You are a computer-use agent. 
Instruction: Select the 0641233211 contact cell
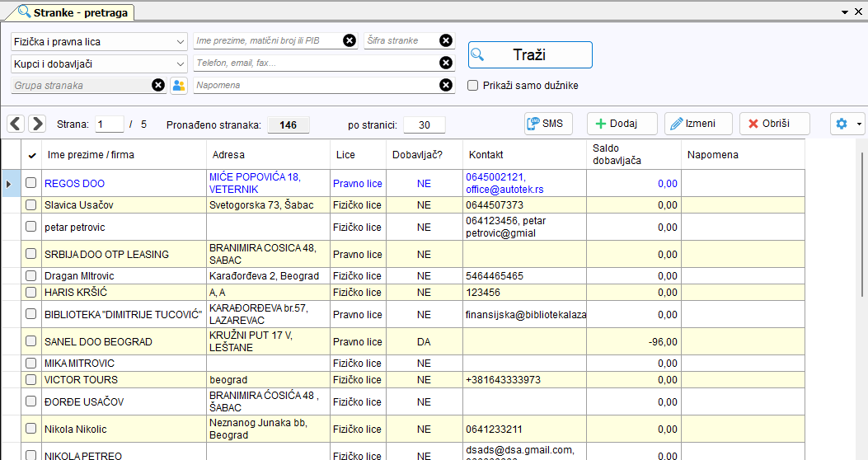[x=525, y=429]
